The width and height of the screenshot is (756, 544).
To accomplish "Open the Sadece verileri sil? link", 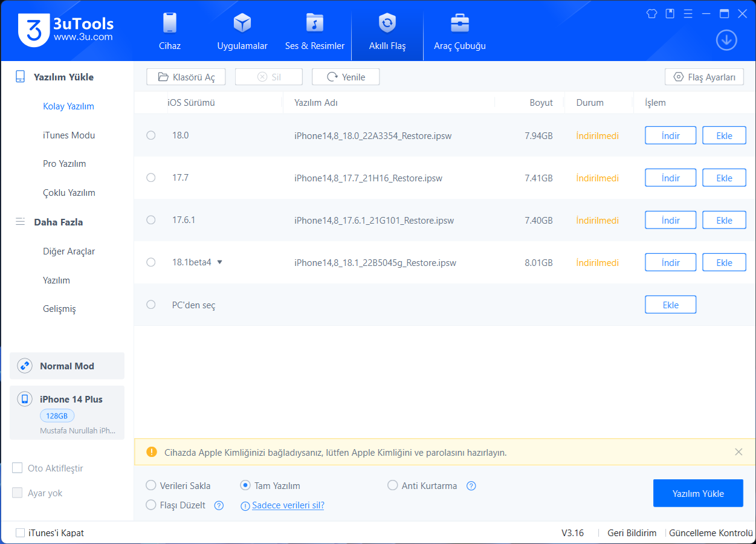I will tap(288, 505).
